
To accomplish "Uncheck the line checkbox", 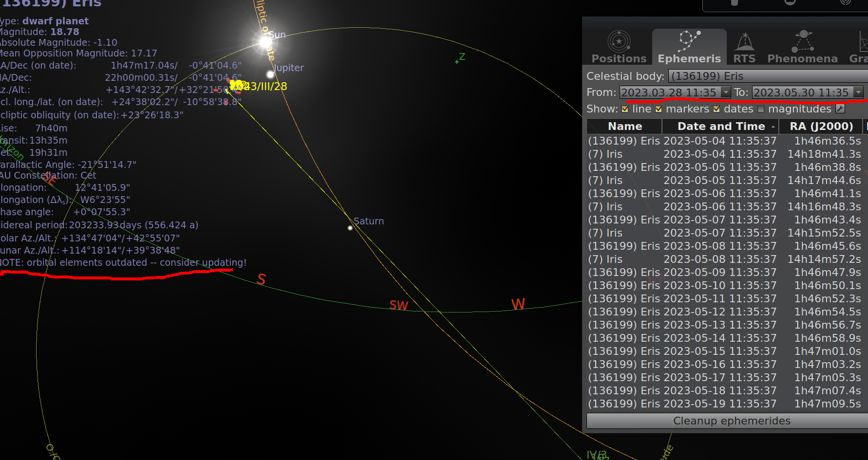I will pos(624,109).
